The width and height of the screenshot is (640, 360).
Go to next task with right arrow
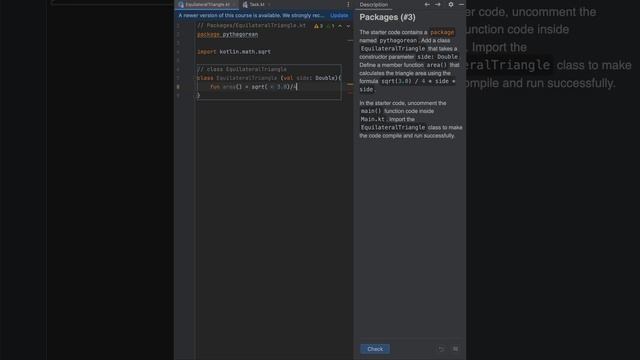pyautogui.click(x=438, y=4)
